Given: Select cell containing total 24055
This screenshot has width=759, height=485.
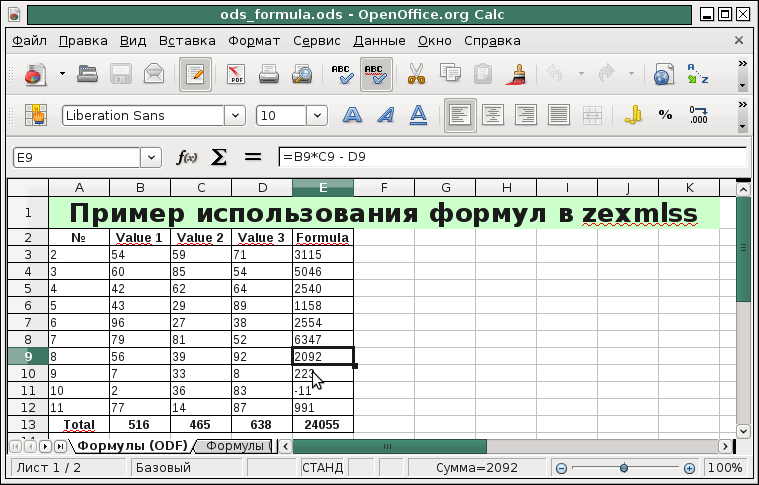Looking at the screenshot, I should pos(323,425).
